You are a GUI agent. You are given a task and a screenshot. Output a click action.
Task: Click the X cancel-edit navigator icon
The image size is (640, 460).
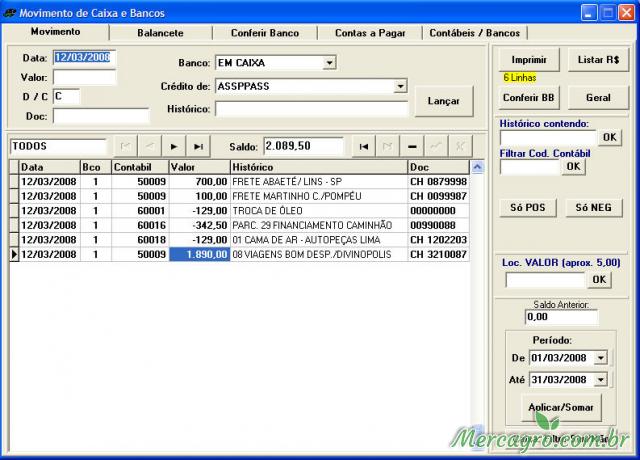coord(460,146)
